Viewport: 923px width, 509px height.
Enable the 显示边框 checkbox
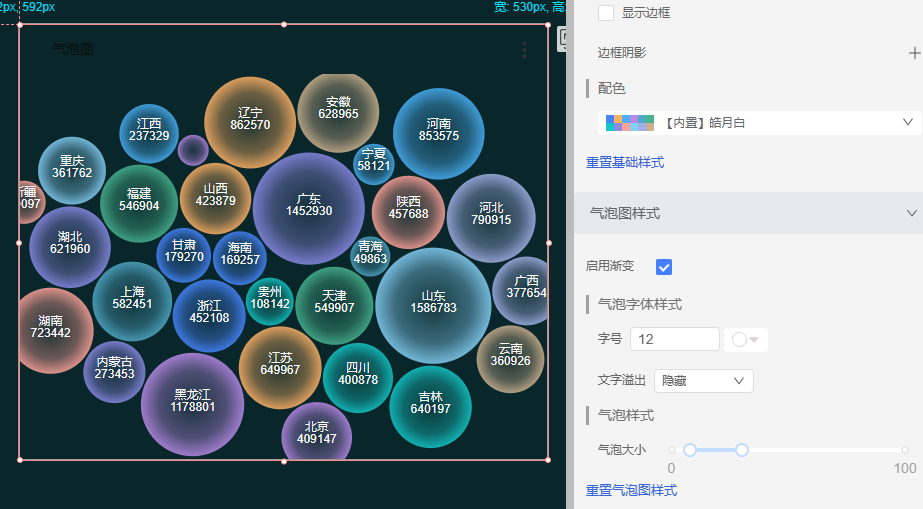point(606,13)
